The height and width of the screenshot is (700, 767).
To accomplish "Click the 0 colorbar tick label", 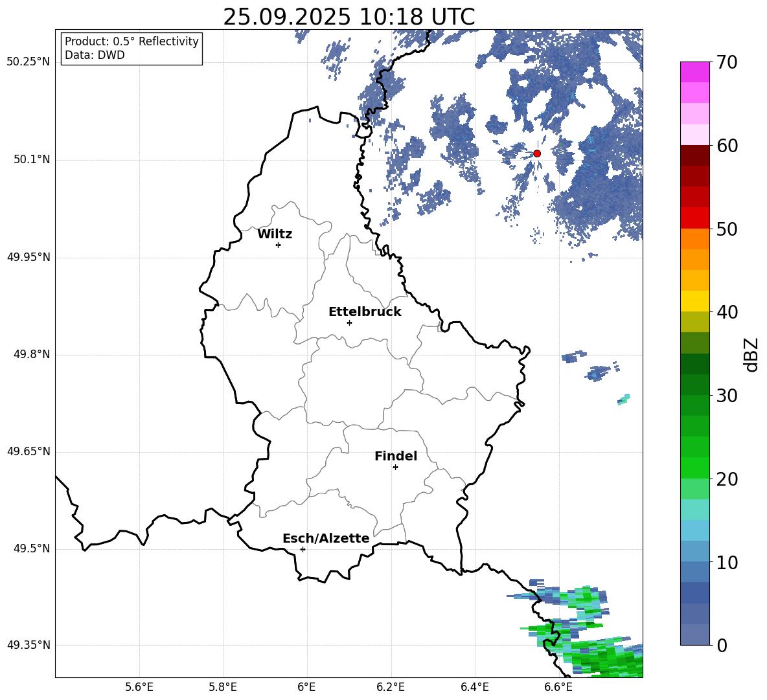I will tap(722, 645).
